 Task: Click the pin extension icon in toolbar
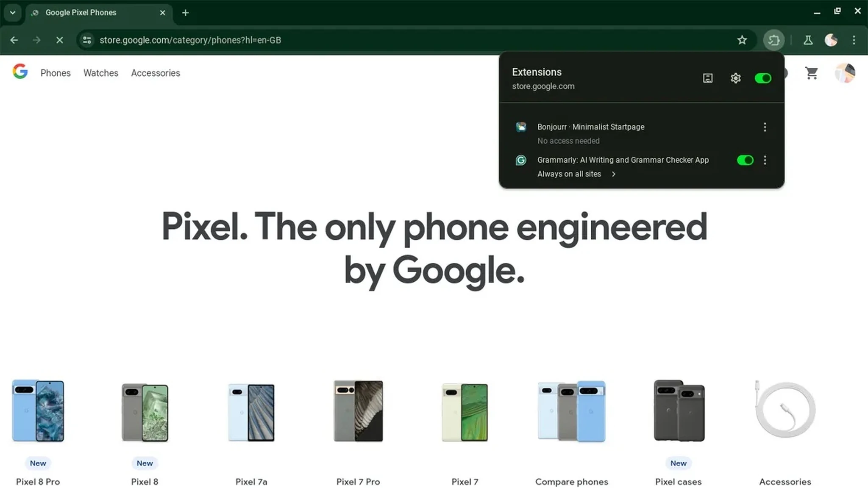(707, 78)
